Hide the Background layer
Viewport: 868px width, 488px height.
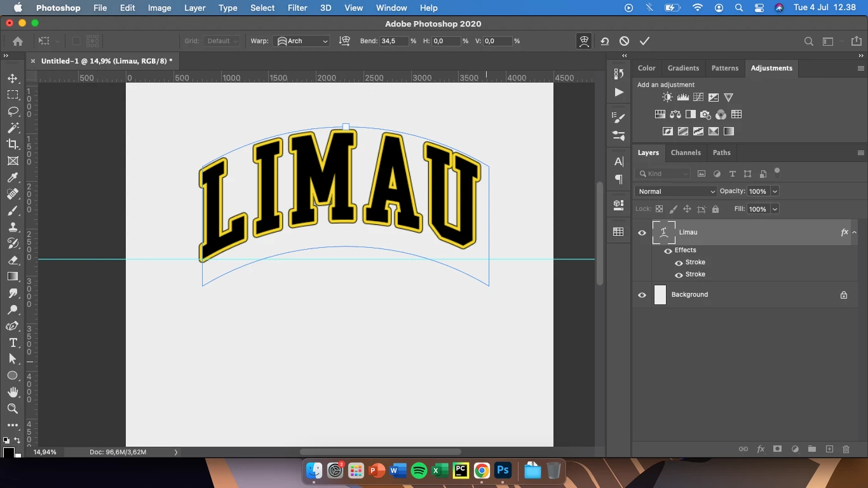pyautogui.click(x=642, y=295)
